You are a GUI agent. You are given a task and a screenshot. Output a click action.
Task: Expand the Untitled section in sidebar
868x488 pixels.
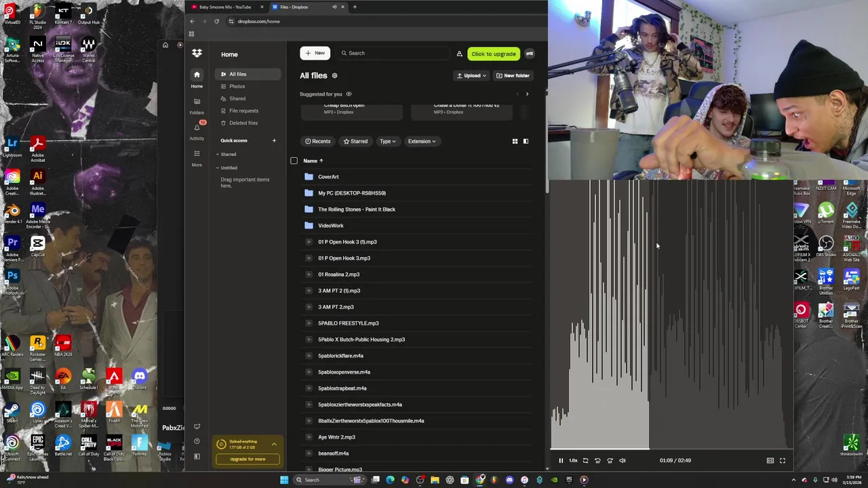pyautogui.click(x=218, y=168)
